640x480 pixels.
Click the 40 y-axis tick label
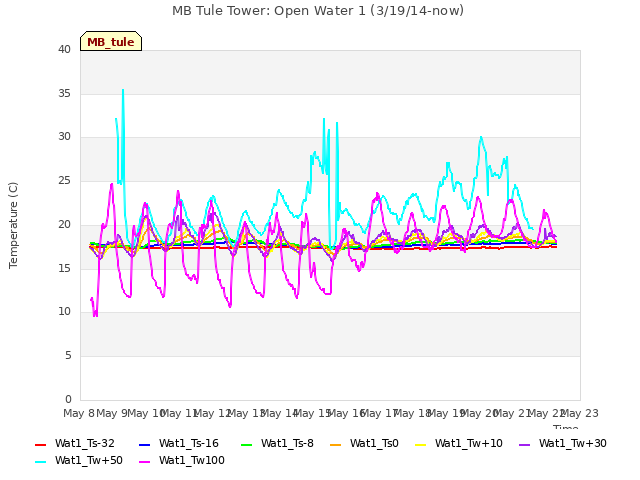click(x=64, y=49)
